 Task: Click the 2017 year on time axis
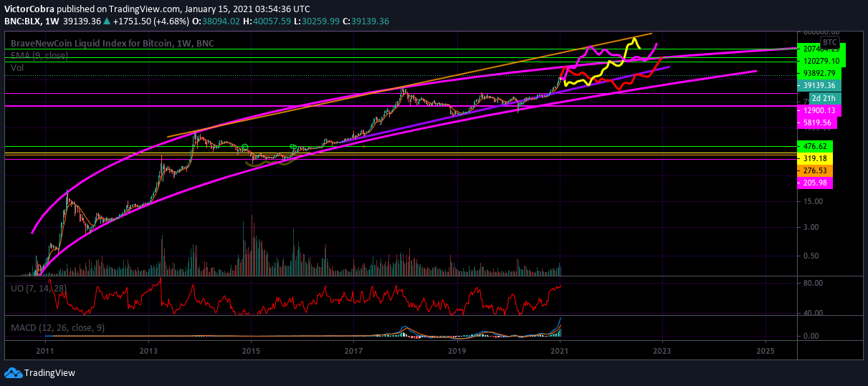(353, 352)
